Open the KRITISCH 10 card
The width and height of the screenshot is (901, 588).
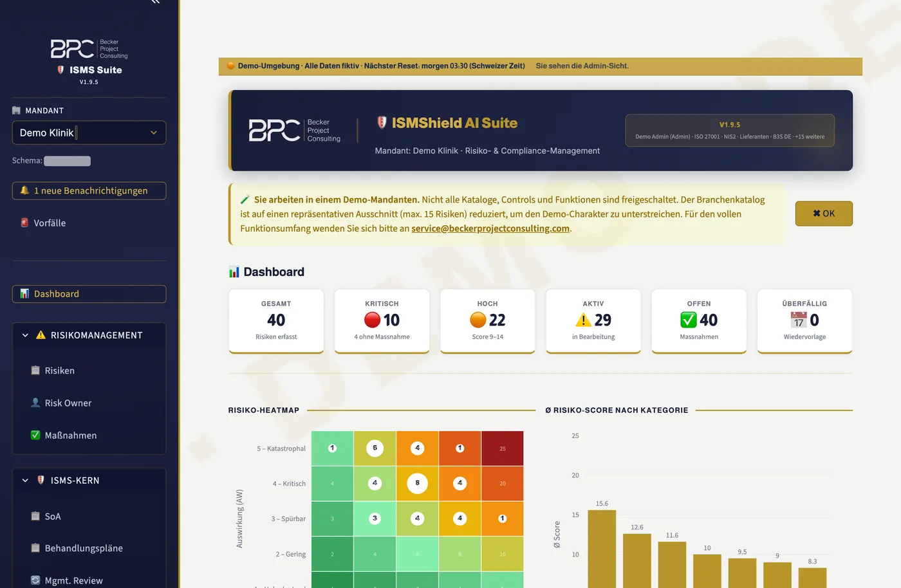coord(382,321)
